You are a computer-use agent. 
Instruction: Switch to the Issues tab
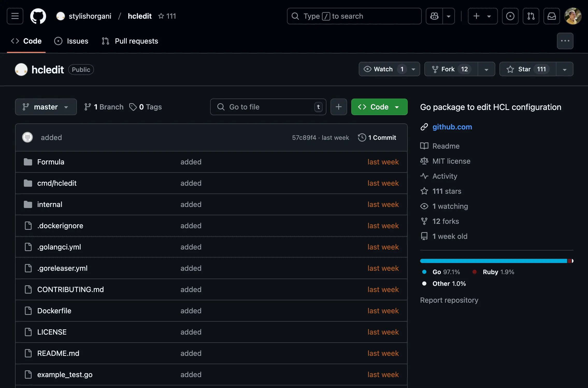[72, 41]
